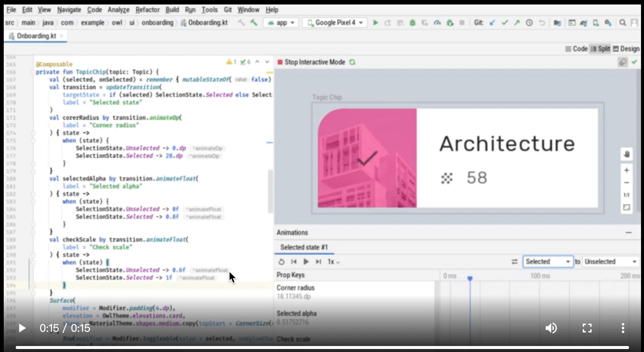This screenshot has height=352, width=644.
Task: Switch to Design view mode
Action: (626, 49)
